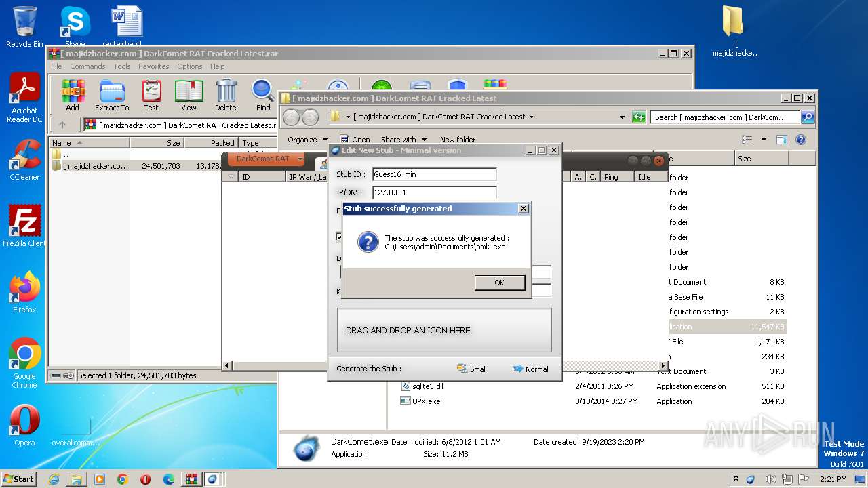868x488 pixels.
Task: Open WinRAR Favorites menu
Action: (154, 66)
